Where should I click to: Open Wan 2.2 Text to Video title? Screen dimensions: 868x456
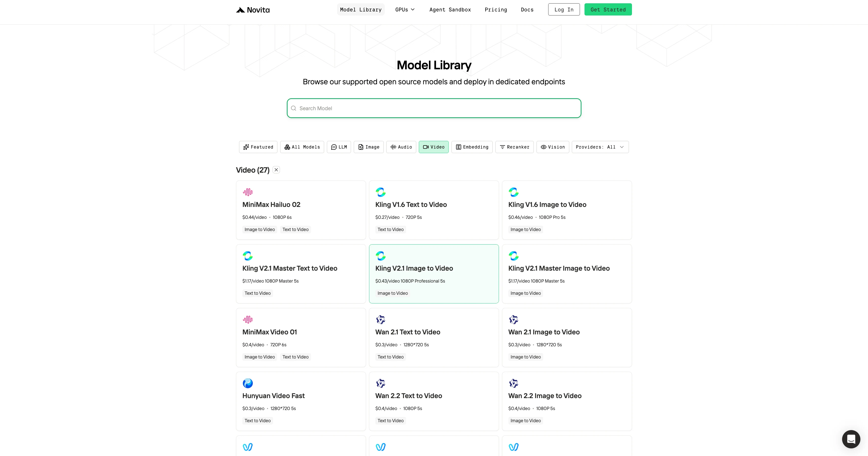(x=409, y=396)
